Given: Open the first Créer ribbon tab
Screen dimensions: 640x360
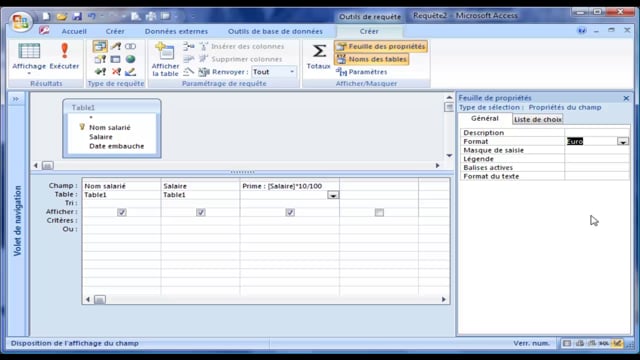Looking at the screenshot, I should [115, 31].
